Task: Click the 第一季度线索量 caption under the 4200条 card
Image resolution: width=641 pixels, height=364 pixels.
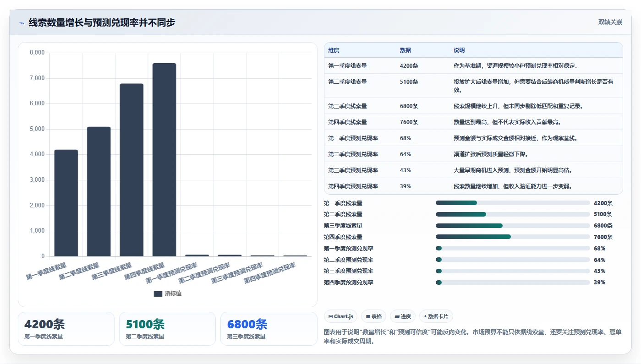Action: click(44, 337)
